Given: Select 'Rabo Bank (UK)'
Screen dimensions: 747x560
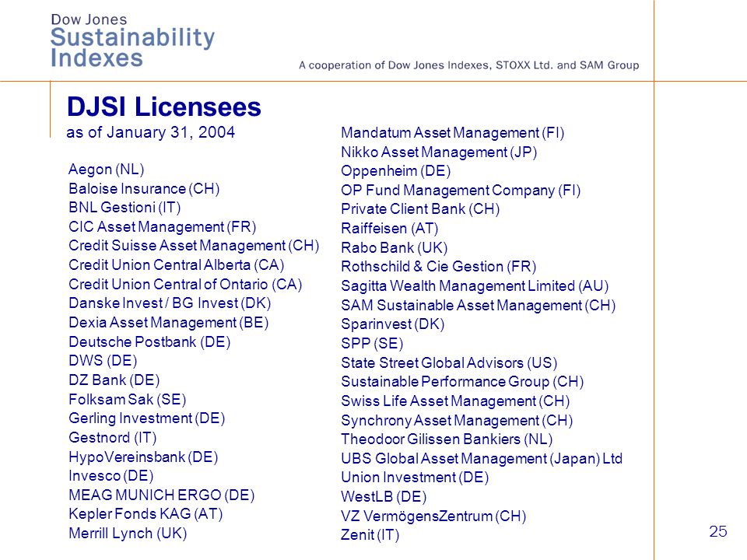Looking at the screenshot, I should [x=395, y=248].
